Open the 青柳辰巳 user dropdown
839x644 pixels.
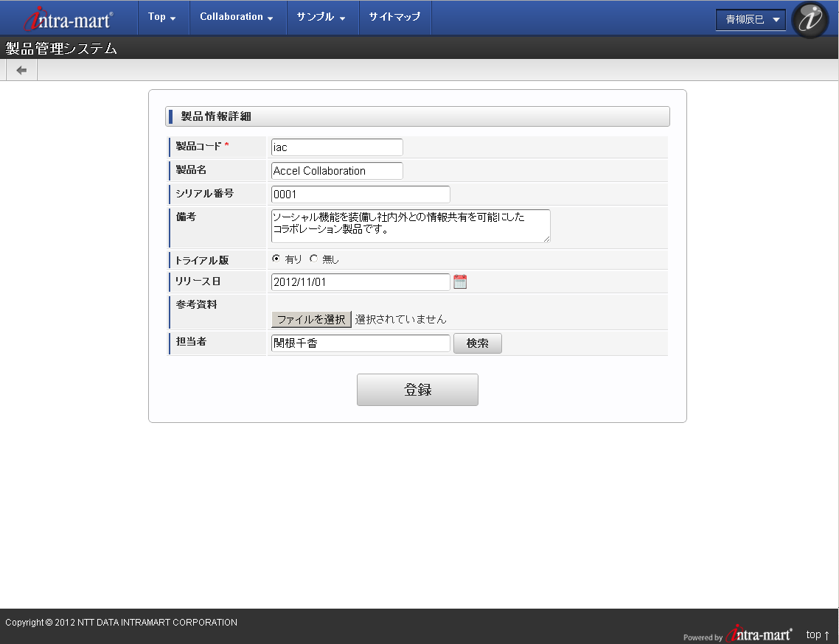coord(751,20)
